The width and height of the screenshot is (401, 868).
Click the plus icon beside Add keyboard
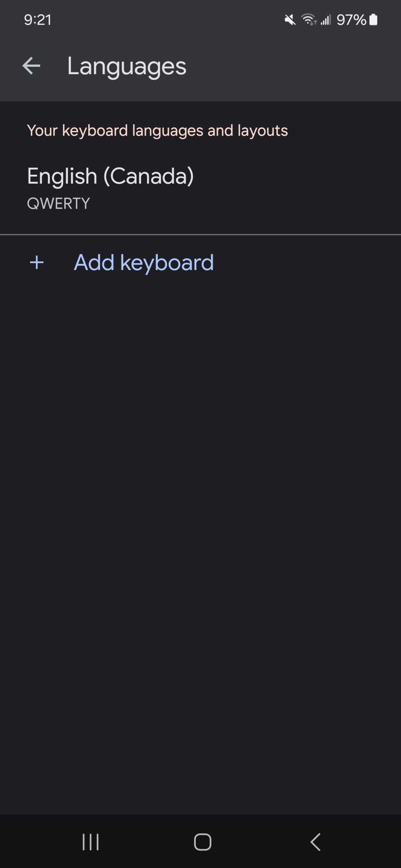37,262
